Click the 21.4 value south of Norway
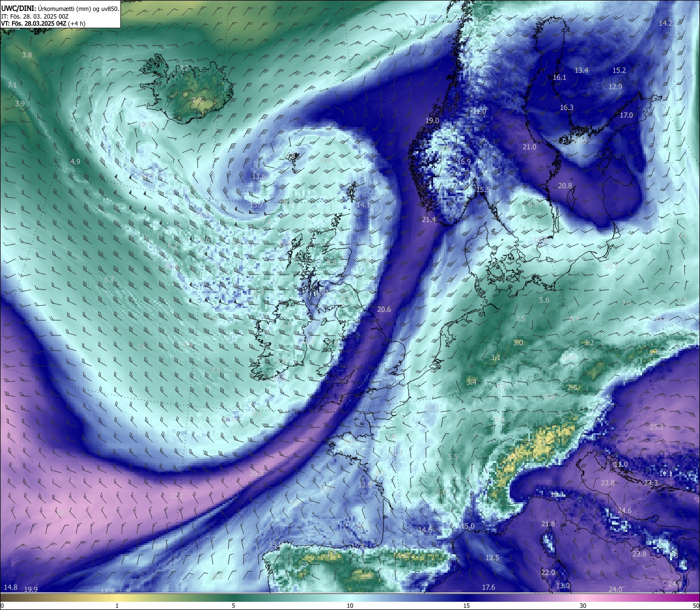The width and height of the screenshot is (700, 610). point(429,220)
